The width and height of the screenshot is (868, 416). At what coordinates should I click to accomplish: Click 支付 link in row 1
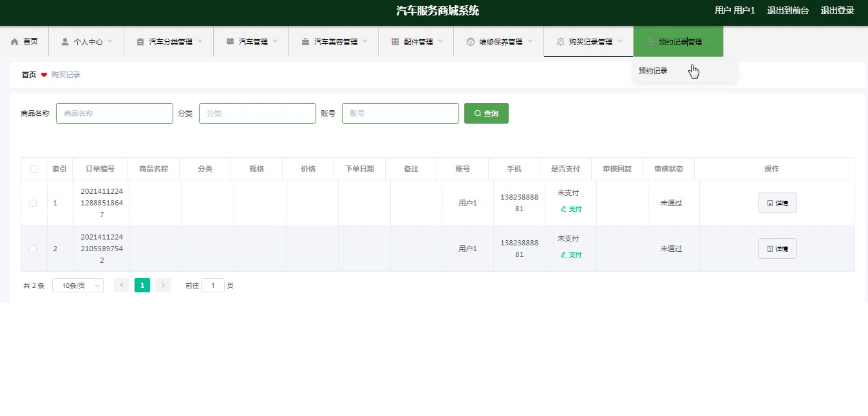pyautogui.click(x=571, y=209)
